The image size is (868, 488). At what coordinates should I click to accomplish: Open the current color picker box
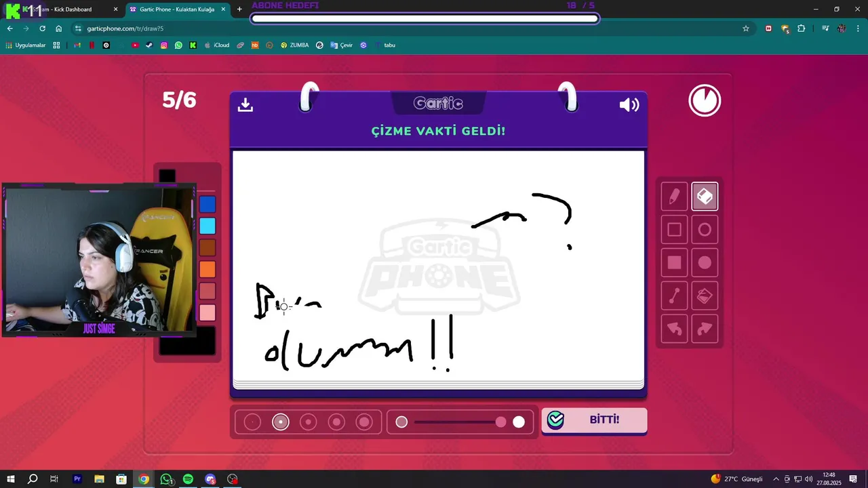(187, 341)
